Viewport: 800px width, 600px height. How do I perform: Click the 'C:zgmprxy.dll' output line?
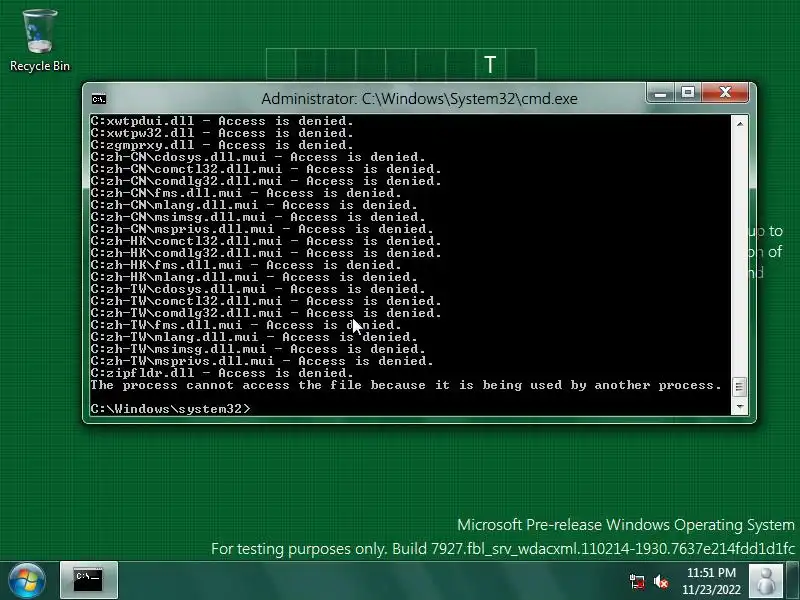pyautogui.click(x=222, y=145)
